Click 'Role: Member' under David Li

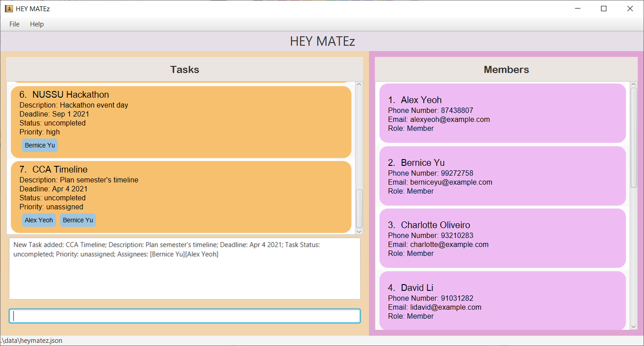point(411,316)
